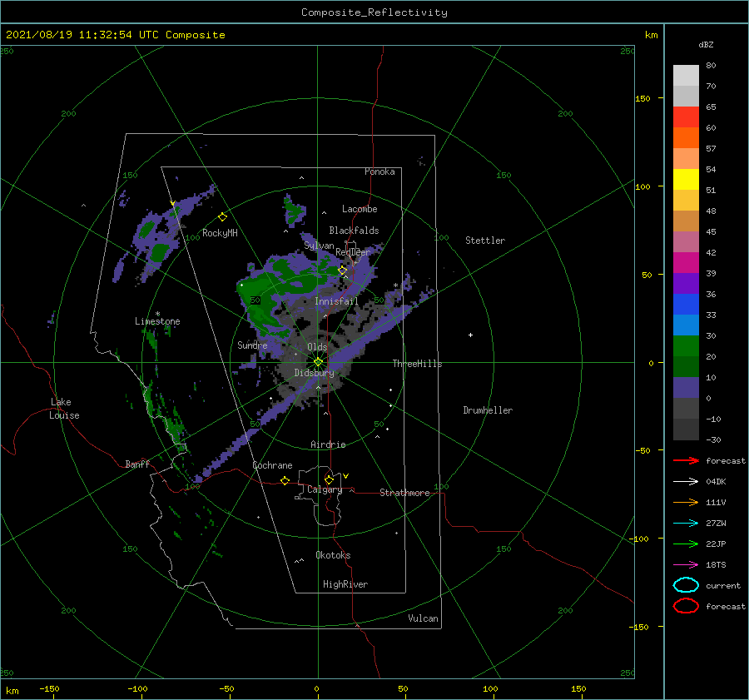Click the Vulcan city label
This screenshot has height=700, width=749.
(x=423, y=618)
